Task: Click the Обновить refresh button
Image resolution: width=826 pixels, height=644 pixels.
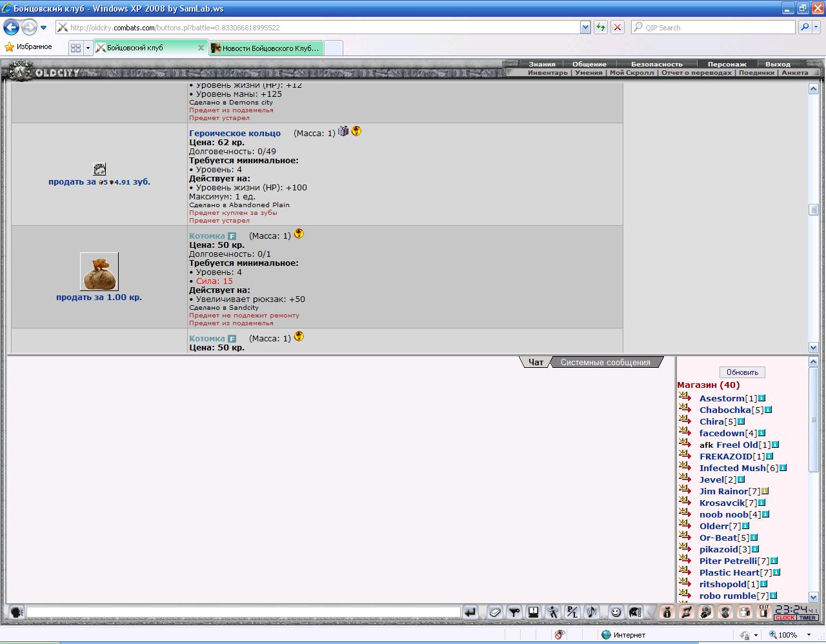Action: [x=742, y=372]
